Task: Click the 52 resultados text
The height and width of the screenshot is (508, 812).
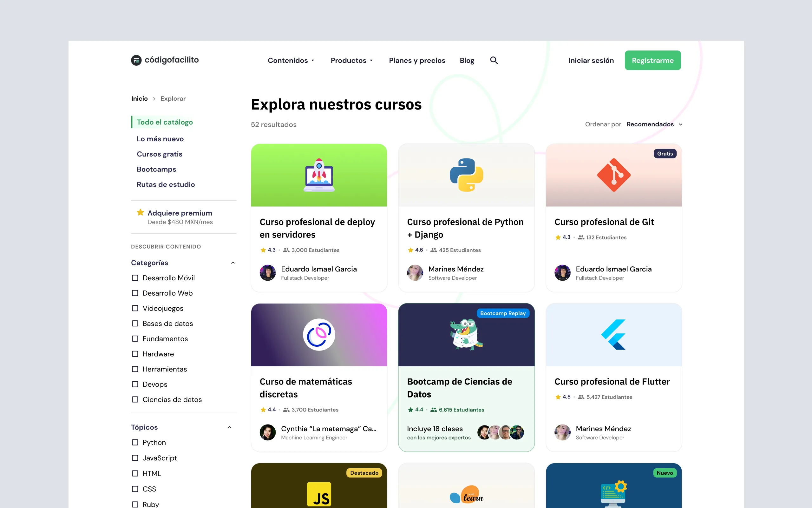Action: point(273,124)
